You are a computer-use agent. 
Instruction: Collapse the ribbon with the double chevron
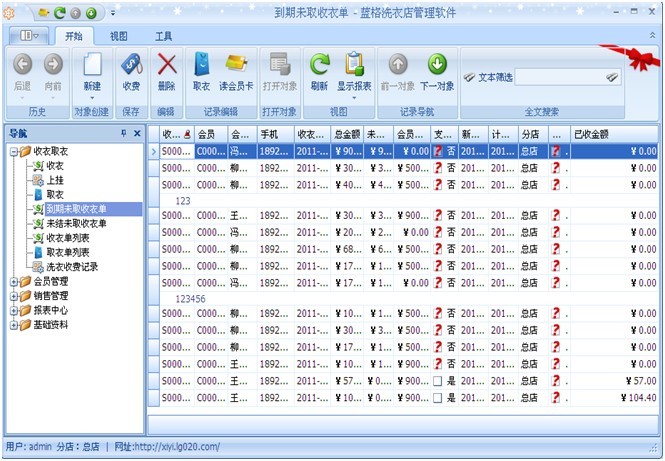pos(652,36)
